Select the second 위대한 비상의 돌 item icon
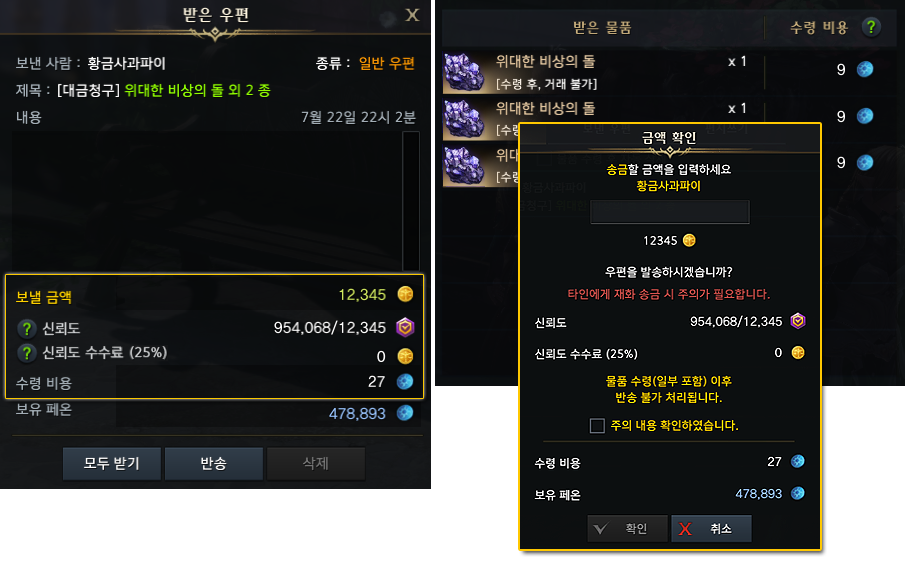This screenshot has width=905, height=561. 463,119
